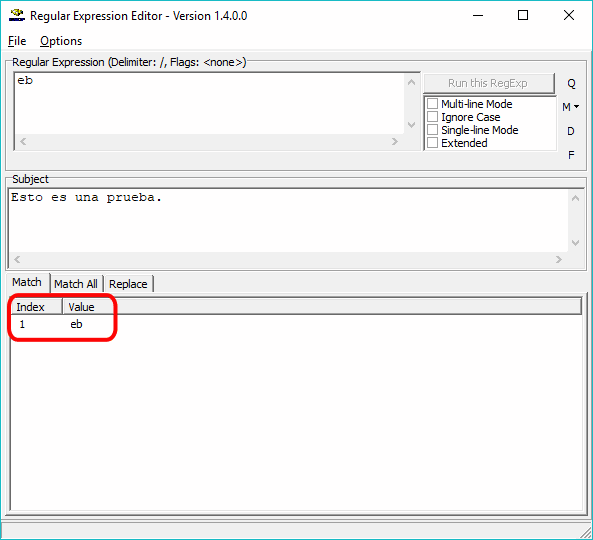
Task: Click Subject box scroll up arrow
Action: [x=575, y=199]
